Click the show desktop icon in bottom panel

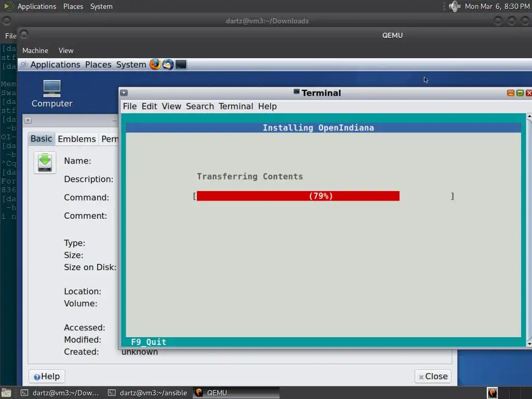point(6,393)
